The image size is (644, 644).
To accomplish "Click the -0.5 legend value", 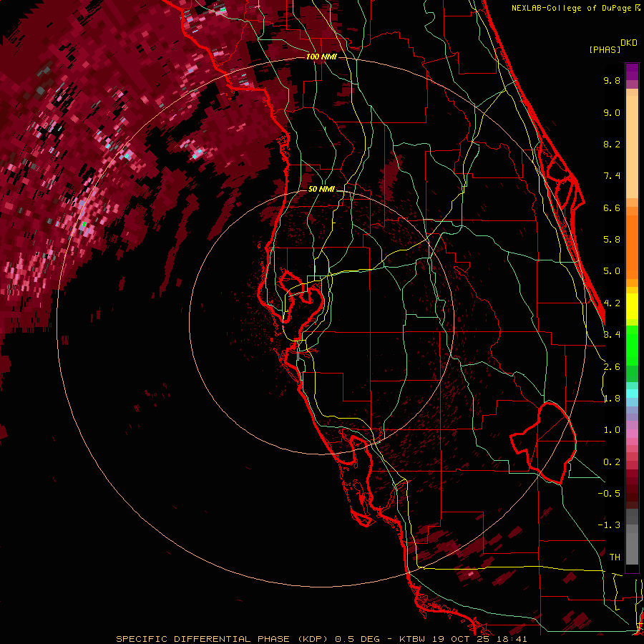I will pyautogui.click(x=609, y=494).
